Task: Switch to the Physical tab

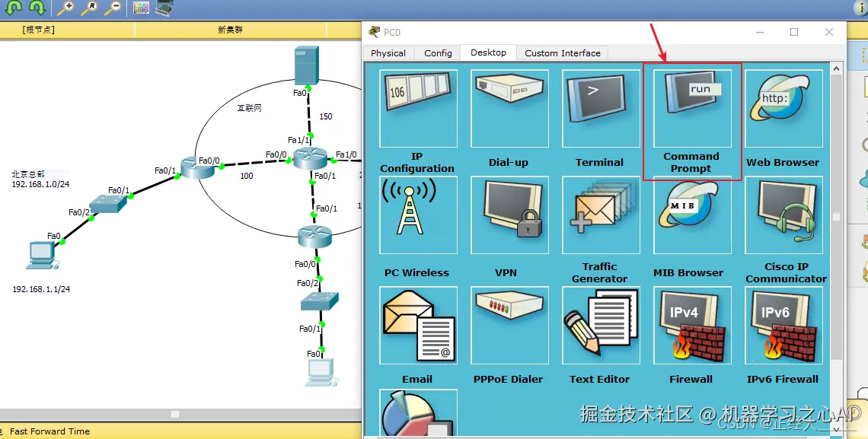Action: pos(388,53)
